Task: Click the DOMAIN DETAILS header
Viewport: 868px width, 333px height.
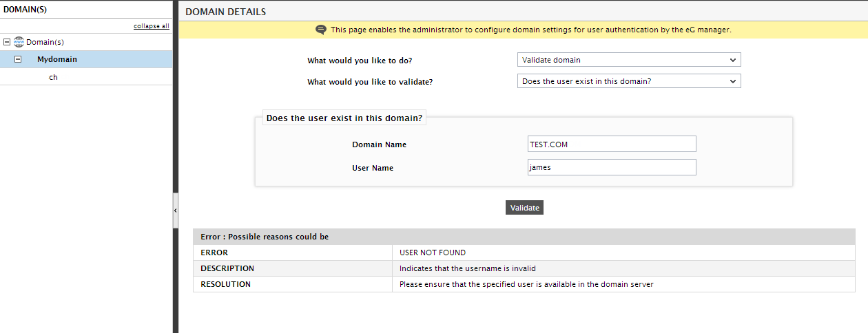Action: 226,12
